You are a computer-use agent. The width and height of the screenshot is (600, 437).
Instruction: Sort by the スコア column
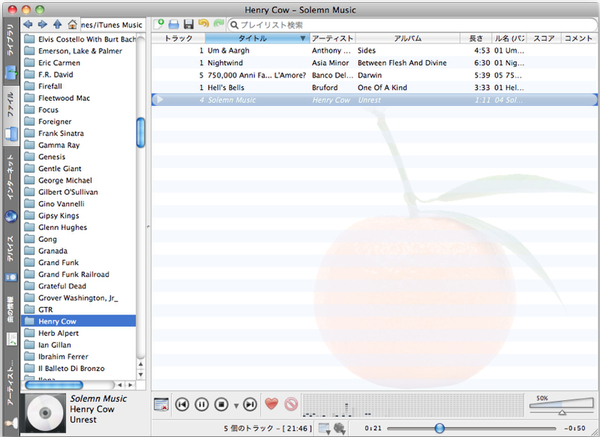point(544,38)
